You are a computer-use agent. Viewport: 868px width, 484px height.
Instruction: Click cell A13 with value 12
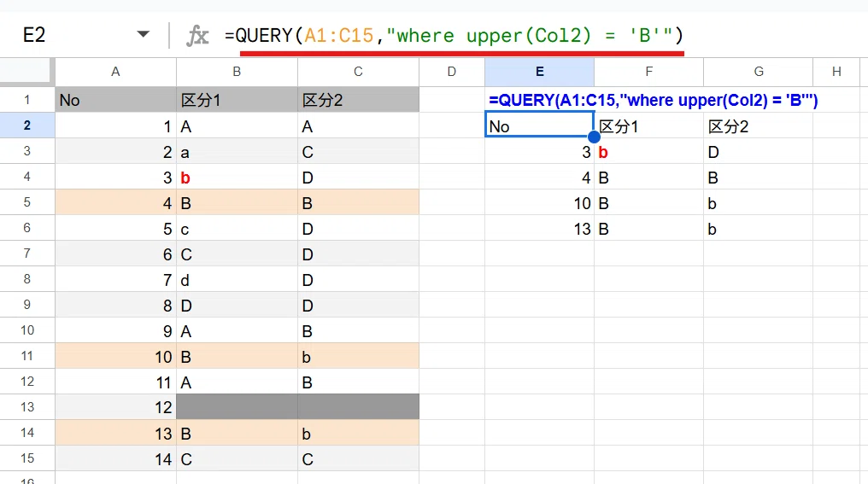tap(115, 407)
